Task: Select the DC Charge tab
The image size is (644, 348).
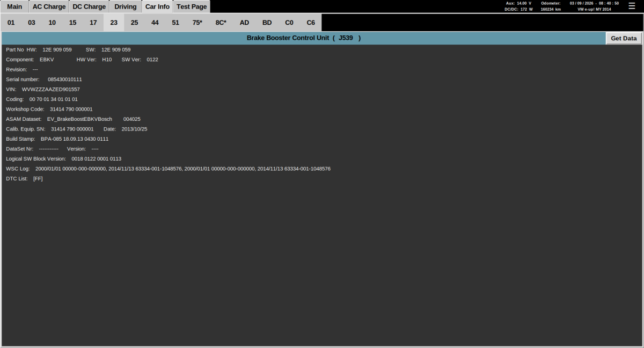Action: pyautogui.click(x=89, y=6)
